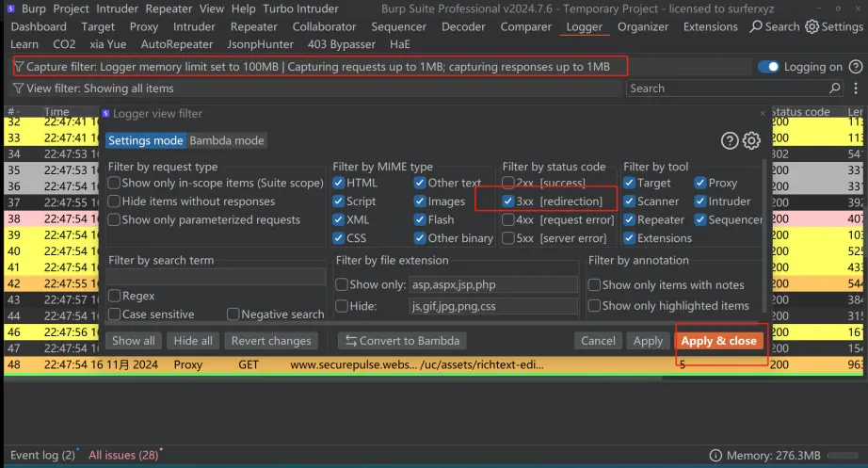Check Hide items without responses
The image size is (868, 468).
pos(114,202)
